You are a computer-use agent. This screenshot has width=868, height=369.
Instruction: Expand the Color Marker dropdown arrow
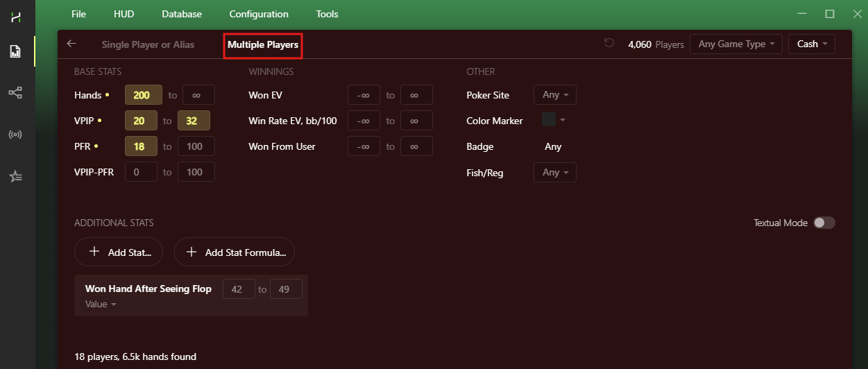[x=563, y=119]
